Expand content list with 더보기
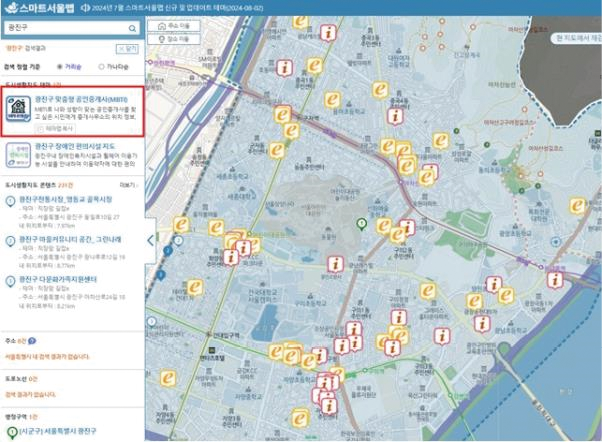 [129, 185]
